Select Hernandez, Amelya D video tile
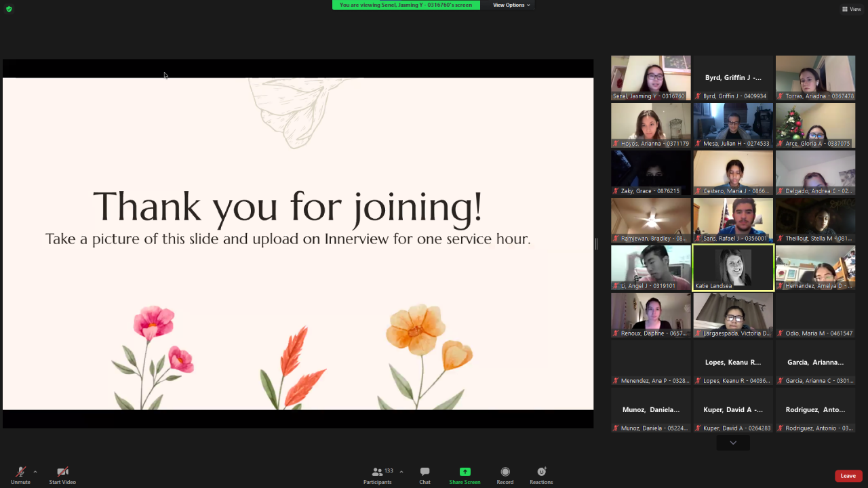Image resolution: width=868 pixels, height=488 pixels. pyautogui.click(x=815, y=268)
